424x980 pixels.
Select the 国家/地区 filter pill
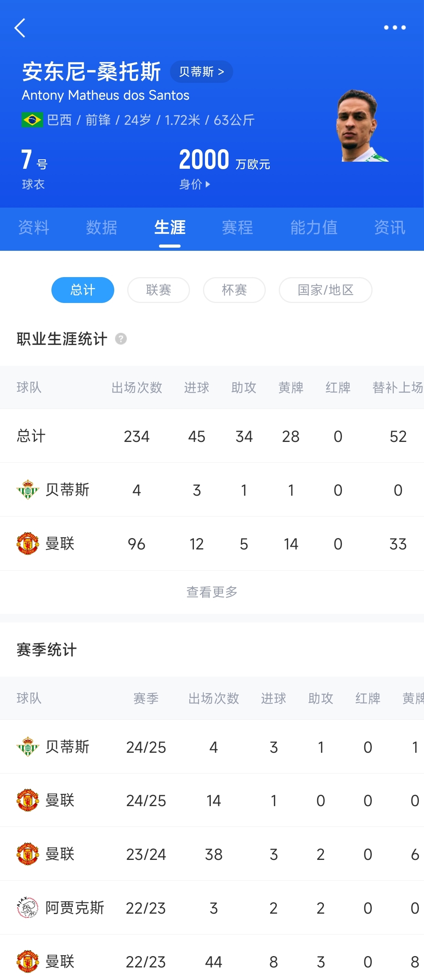pos(325,290)
